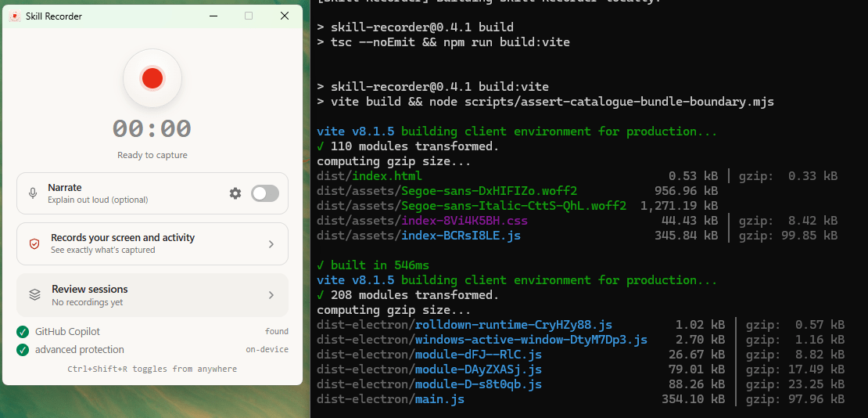Click GitHub Copilot status label
Screen dimensions: 868x418
[x=67, y=332]
